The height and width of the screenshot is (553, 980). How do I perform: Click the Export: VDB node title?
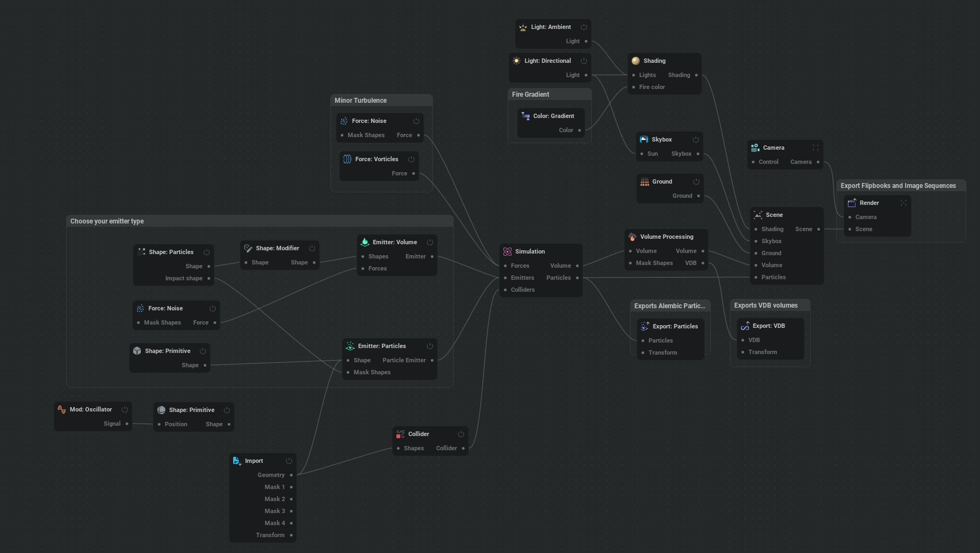[769, 326]
